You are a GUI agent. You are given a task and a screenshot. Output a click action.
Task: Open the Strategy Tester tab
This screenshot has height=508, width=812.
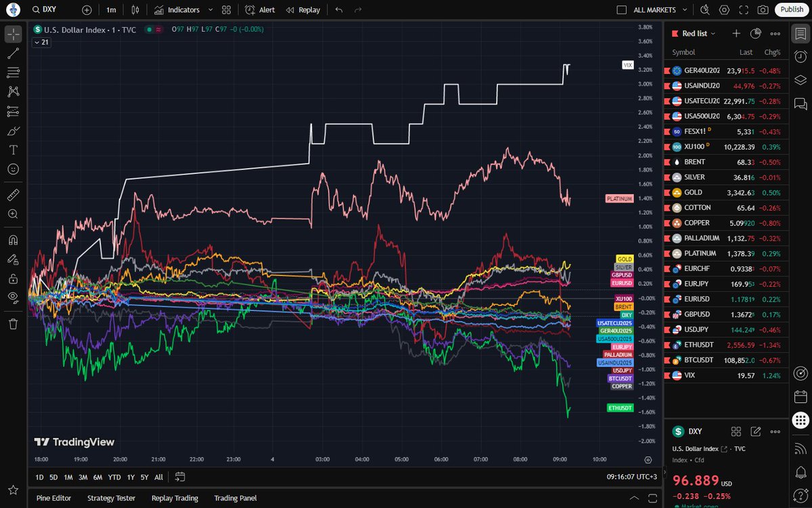click(x=111, y=498)
